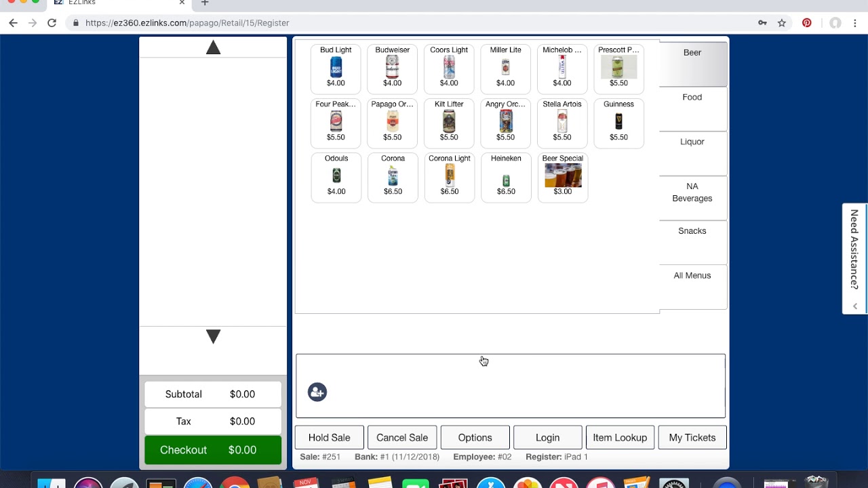This screenshot has height=488, width=868.
Task: Click the Register iPad 1 text
Action: [x=557, y=457]
